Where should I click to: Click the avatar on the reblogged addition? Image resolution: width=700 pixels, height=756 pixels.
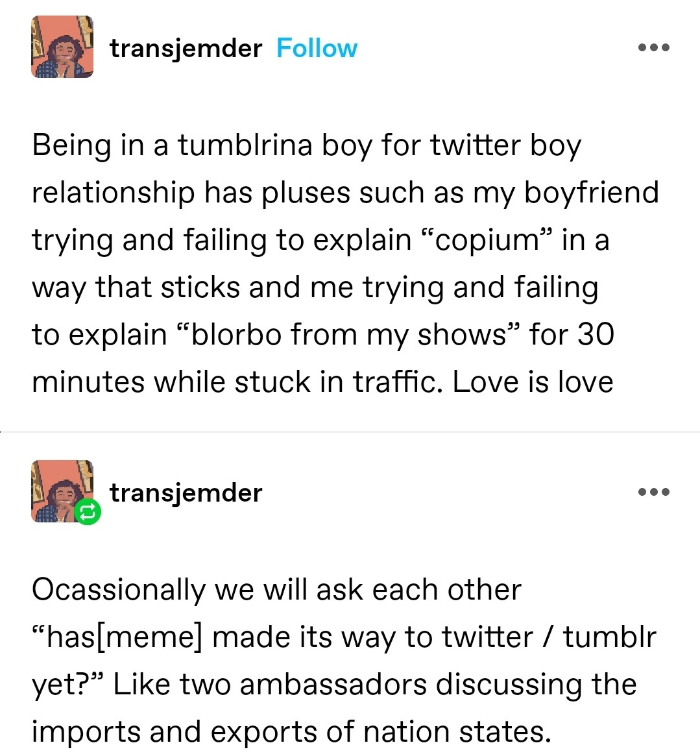coord(60,489)
